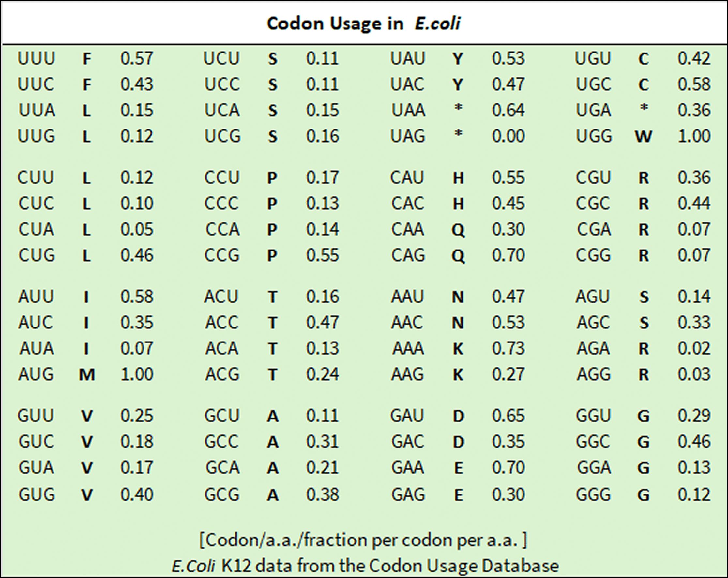Screen dimensions: 728x578
Task: Click the UUU codon cell
Action: (36, 58)
